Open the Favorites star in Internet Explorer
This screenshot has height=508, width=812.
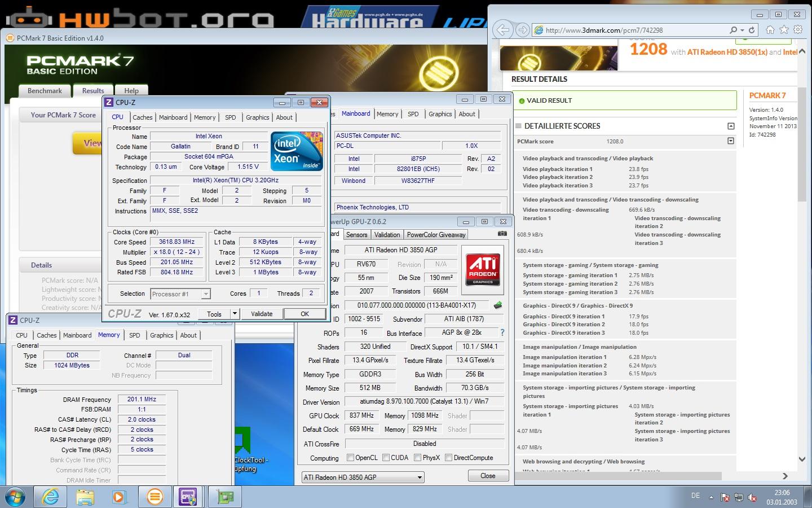coord(784,30)
